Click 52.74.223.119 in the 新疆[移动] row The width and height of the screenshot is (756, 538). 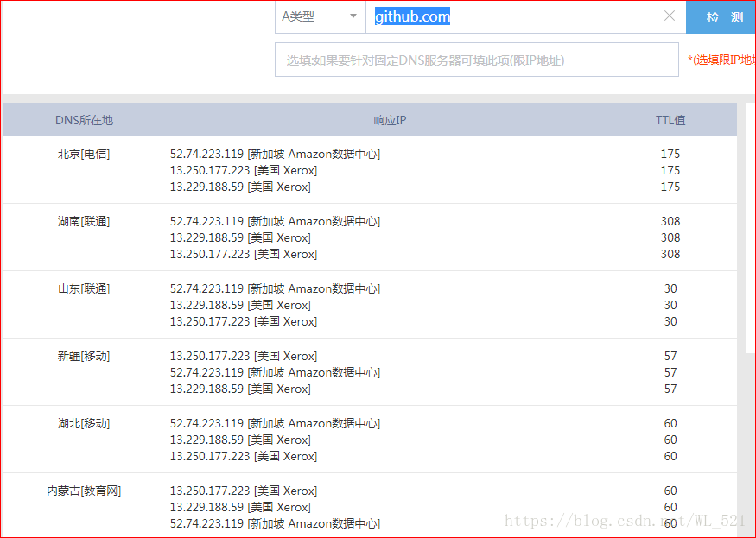click(206, 373)
